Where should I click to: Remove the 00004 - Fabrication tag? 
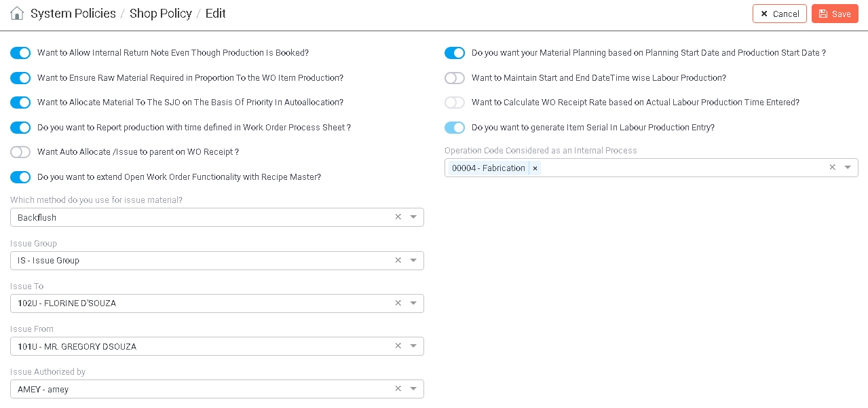535,168
